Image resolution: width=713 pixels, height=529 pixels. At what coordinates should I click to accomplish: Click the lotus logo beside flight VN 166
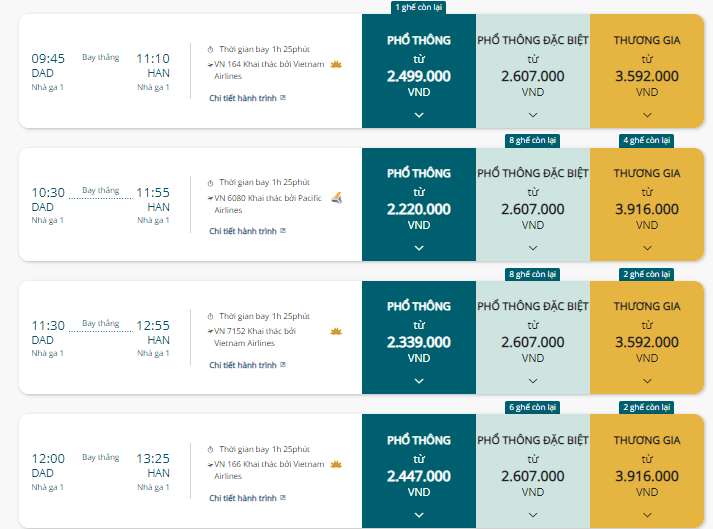click(336, 464)
